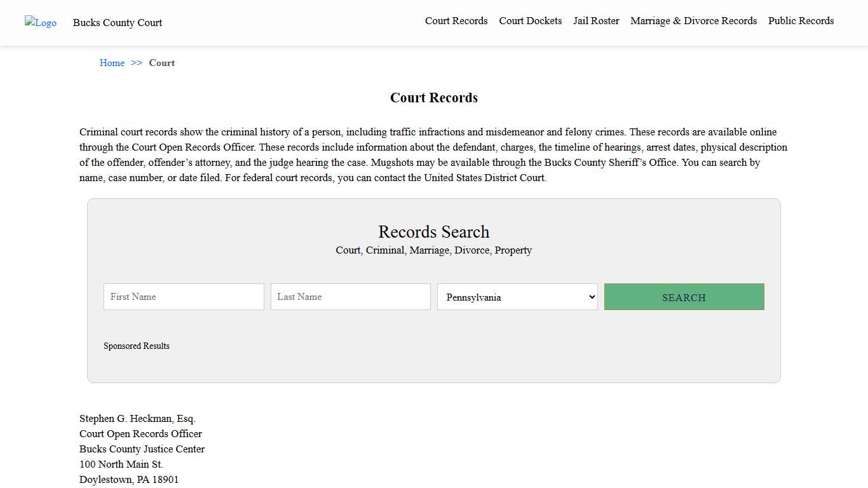
Task: Click the Court Records page heading
Action: 433,97
